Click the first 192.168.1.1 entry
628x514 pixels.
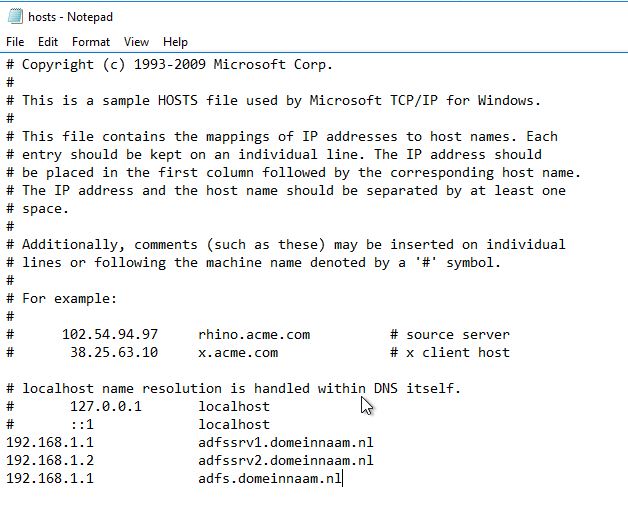click(x=50, y=442)
